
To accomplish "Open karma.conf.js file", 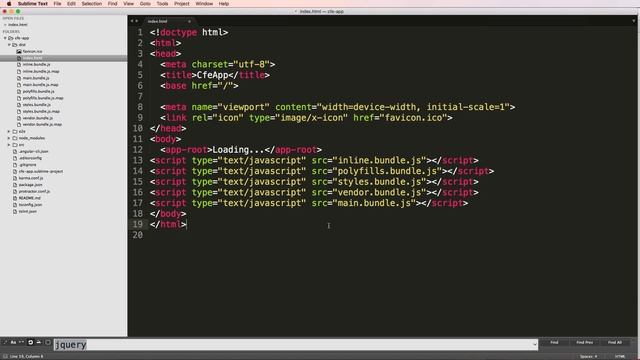I will point(31,178).
